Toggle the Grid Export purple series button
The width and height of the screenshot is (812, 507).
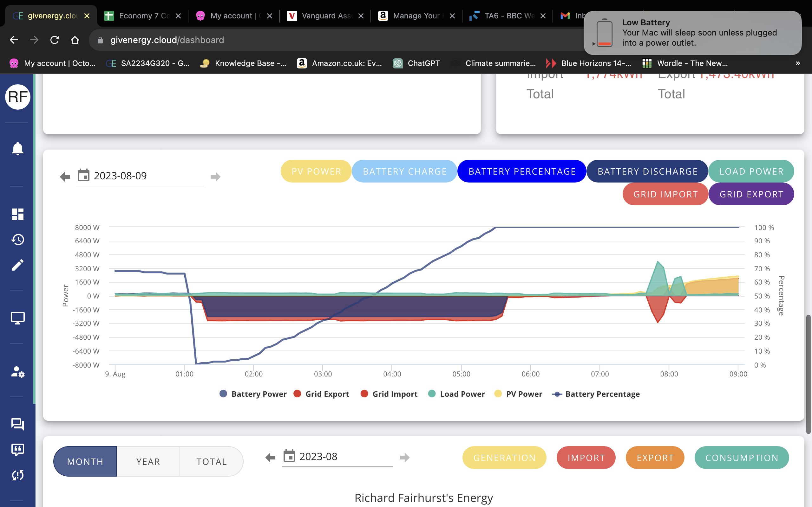point(751,194)
